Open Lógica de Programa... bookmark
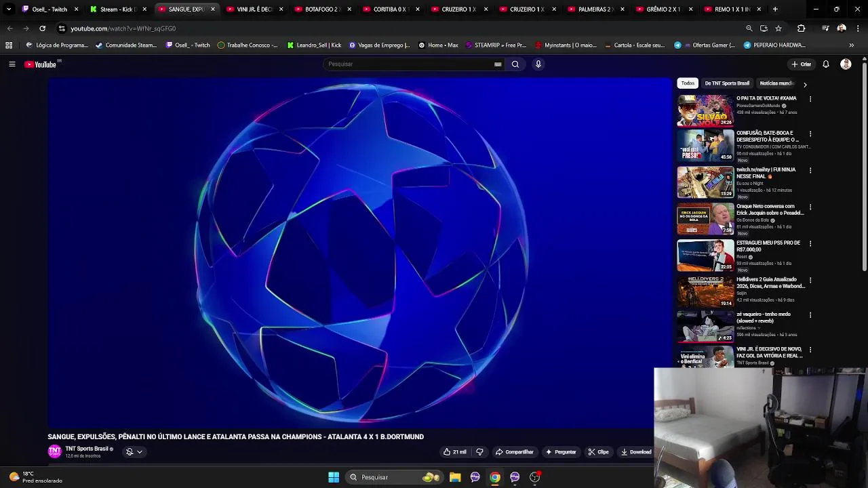 click(x=57, y=45)
